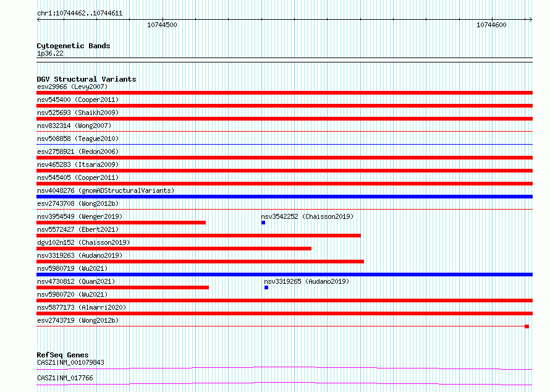
Task: Open the nsv508858 (Teague2010) label
Action: click(78, 138)
